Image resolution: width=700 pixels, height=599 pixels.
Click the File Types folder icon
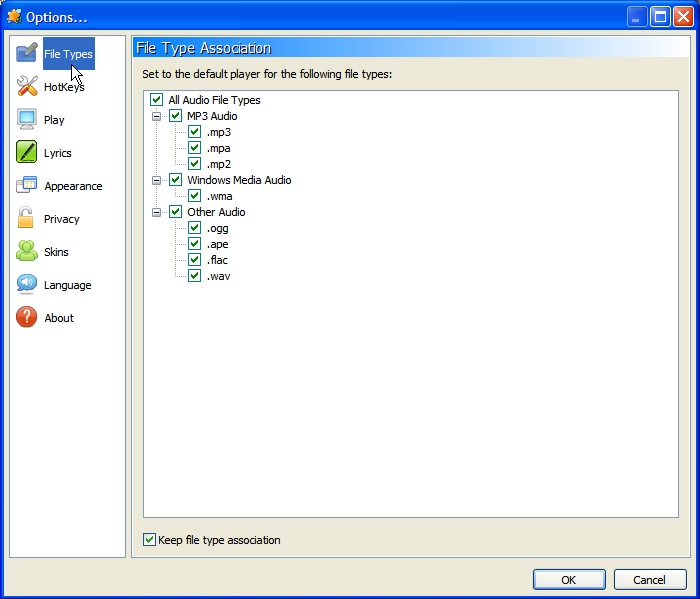(x=27, y=53)
